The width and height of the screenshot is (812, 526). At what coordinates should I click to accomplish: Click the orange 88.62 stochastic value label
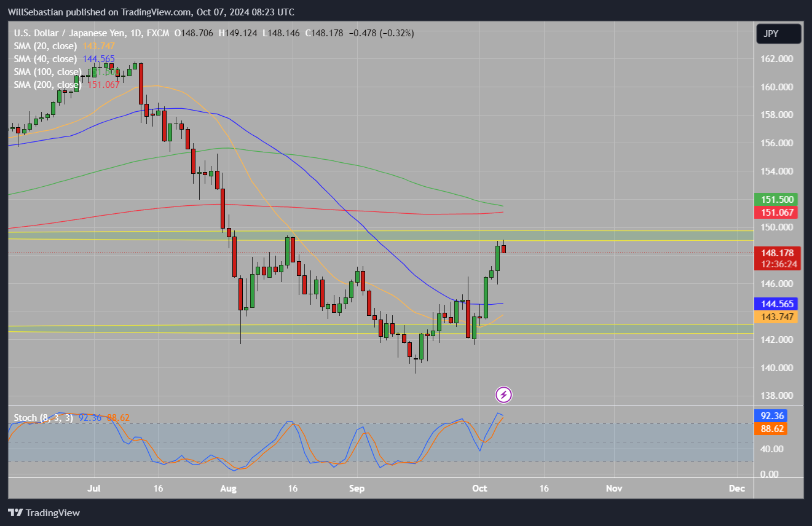[771, 429]
